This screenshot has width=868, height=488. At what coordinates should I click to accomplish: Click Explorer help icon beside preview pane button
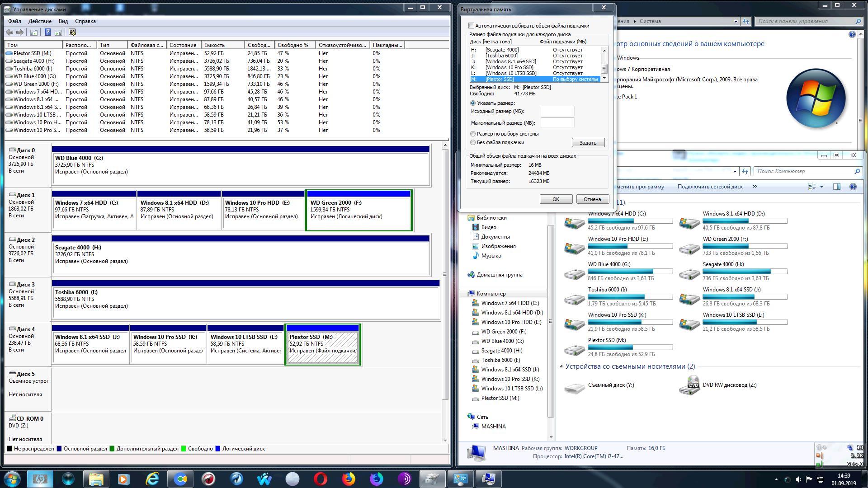coord(853,187)
